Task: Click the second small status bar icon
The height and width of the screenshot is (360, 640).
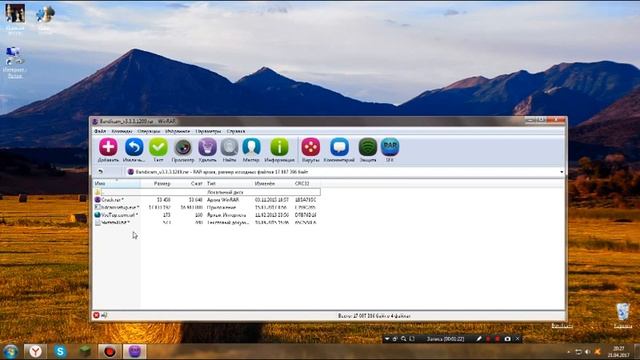Action: point(104,315)
